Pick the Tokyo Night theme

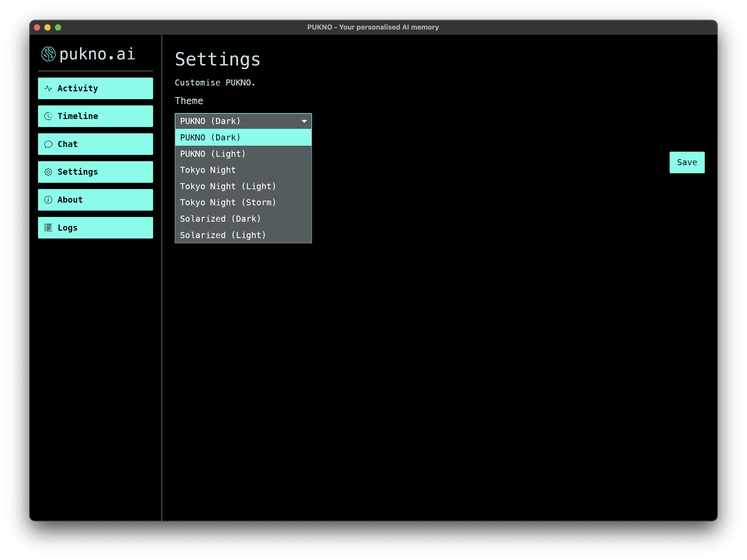(x=243, y=170)
